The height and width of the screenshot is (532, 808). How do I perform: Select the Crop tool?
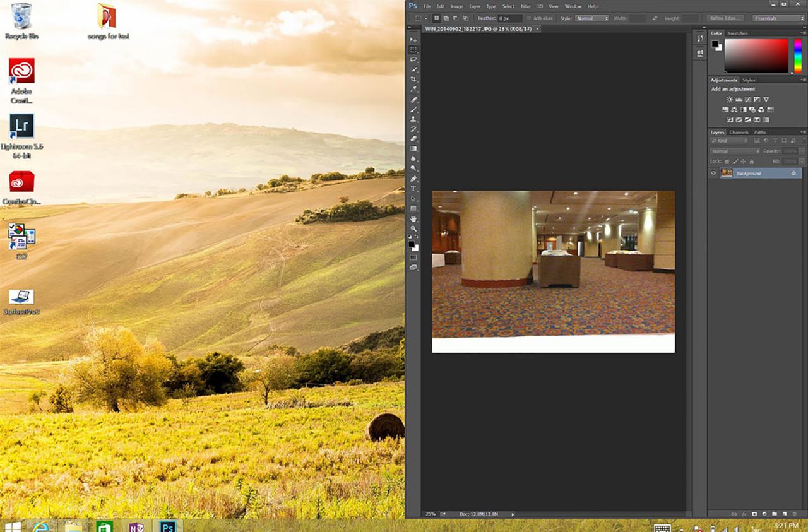(x=413, y=79)
